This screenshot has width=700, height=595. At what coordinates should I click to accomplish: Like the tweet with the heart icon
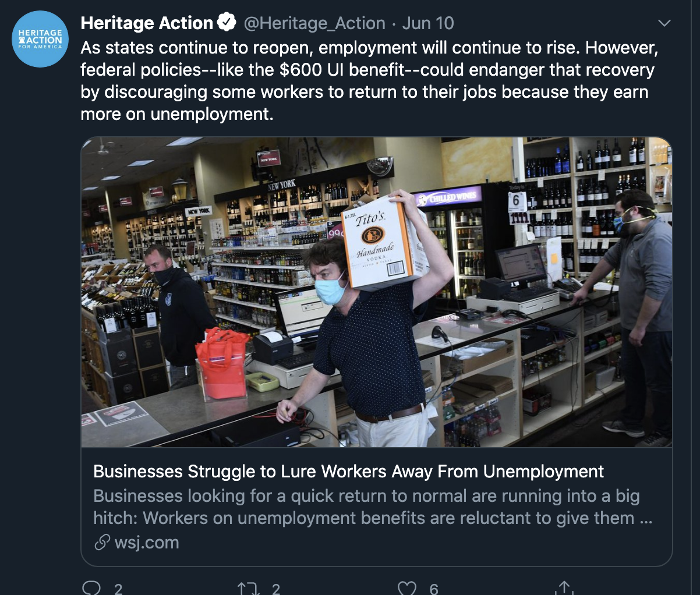[x=407, y=589]
